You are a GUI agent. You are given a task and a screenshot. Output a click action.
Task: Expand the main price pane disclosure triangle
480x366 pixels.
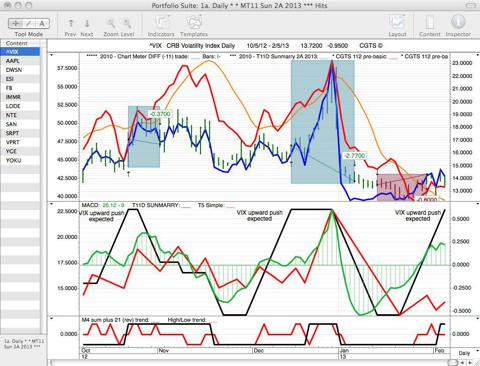(x=52, y=55)
